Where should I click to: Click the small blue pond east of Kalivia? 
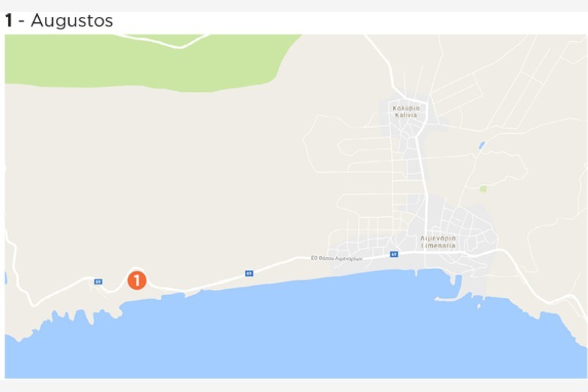(x=481, y=145)
